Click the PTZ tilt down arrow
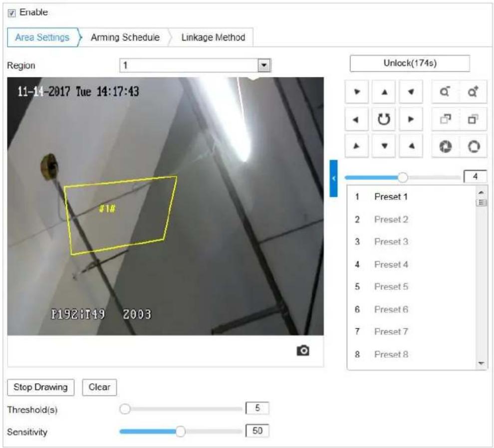Image resolution: width=494 pixels, height=448 pixels. pyautogui.click(x=384, y=147)
